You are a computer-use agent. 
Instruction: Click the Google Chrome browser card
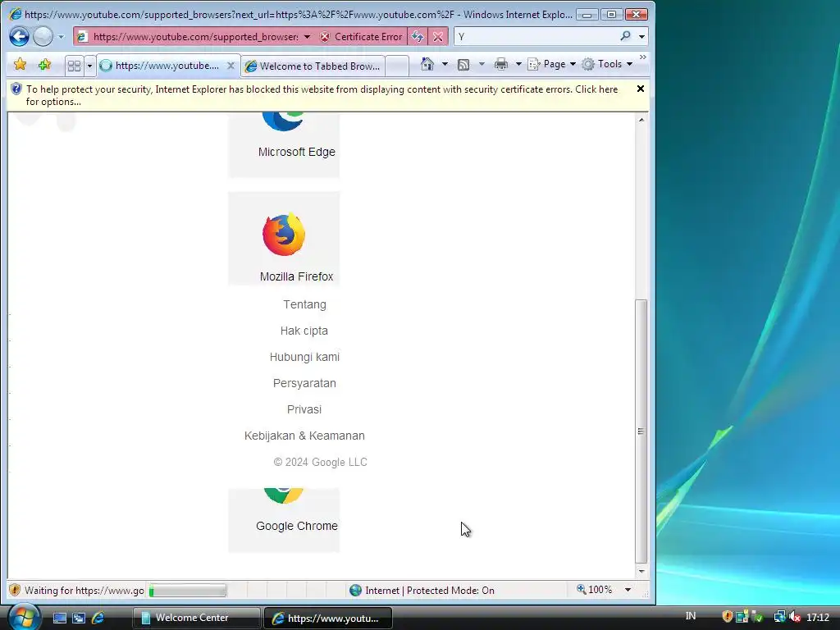click(x=284, y=519)
